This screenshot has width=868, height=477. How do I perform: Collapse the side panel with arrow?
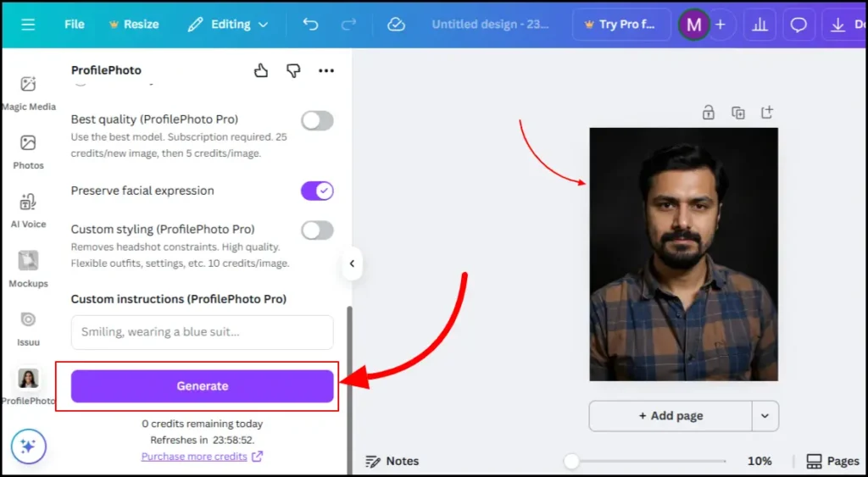point(352,263)
